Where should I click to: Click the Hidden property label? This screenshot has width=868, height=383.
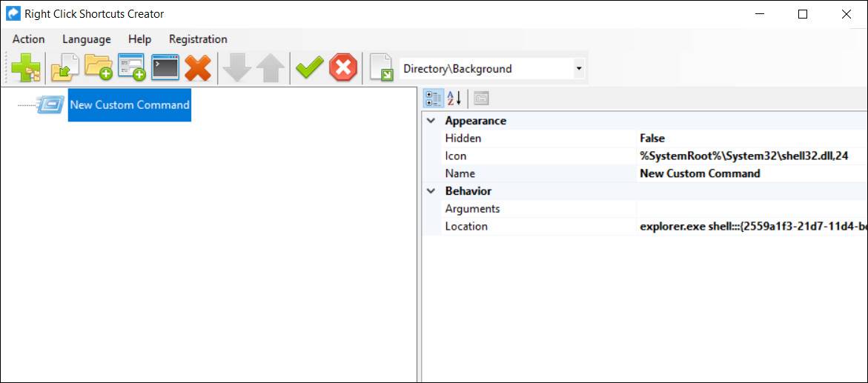click(x=463, y=139)
